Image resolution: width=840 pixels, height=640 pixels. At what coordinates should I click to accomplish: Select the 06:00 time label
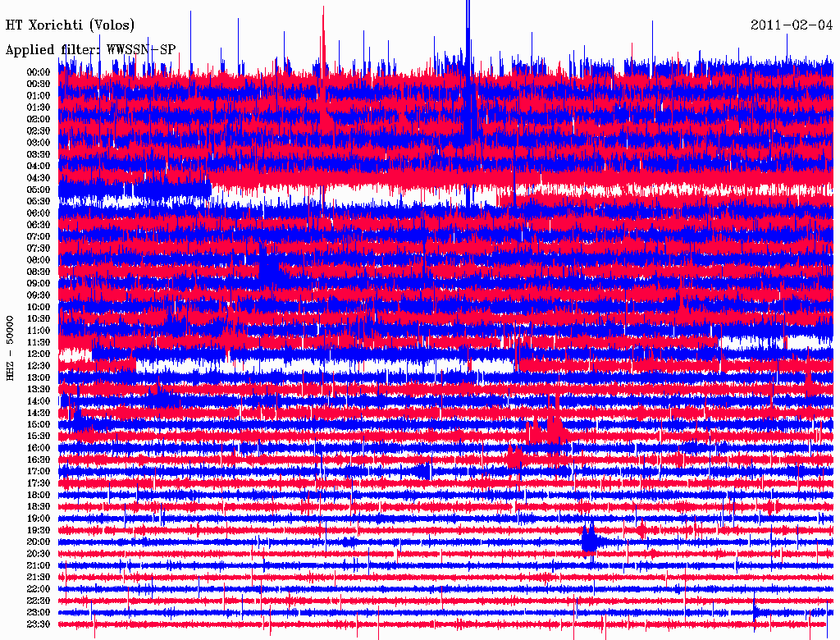(x=39, y=213)
